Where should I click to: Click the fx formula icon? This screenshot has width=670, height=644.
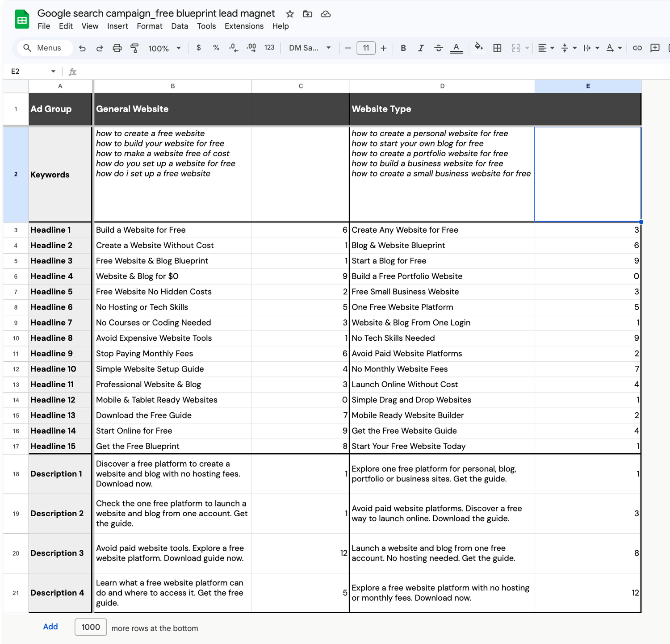(x=73, y=71)
